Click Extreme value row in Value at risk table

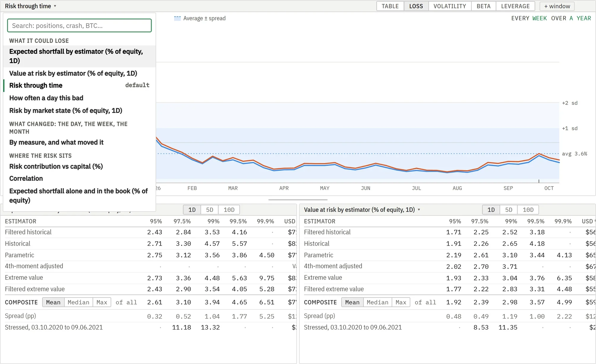click(x=450, y=278)
